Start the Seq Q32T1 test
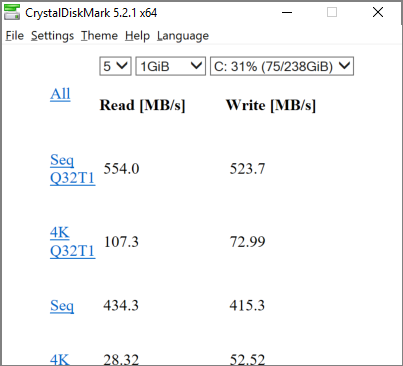The width and height of the screenshot is (403, 366). pos(72,169)
